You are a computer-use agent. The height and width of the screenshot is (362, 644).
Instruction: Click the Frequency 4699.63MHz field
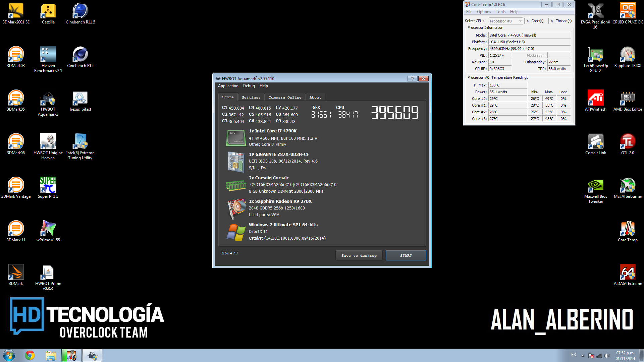(x=529, y=49)
